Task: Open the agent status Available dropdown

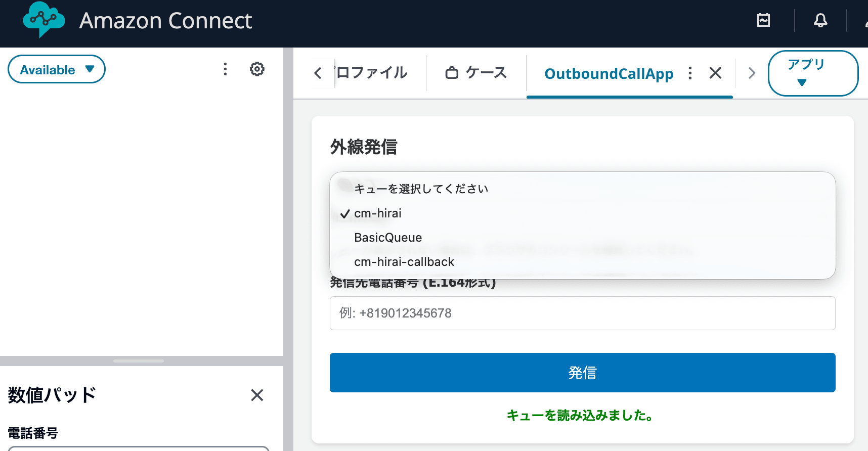Action: [x=57, y=69]
